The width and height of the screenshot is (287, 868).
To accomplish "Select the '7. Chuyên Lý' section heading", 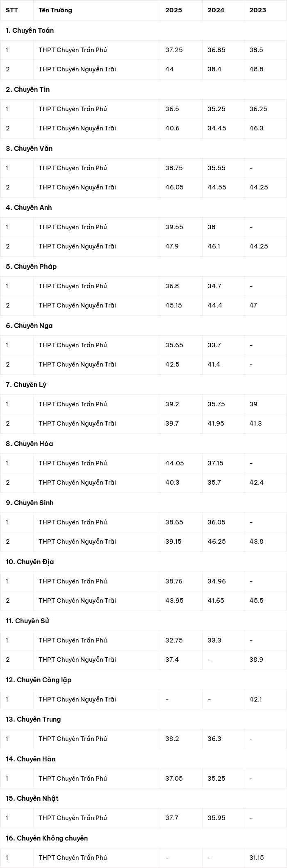I will pos(26,385).
